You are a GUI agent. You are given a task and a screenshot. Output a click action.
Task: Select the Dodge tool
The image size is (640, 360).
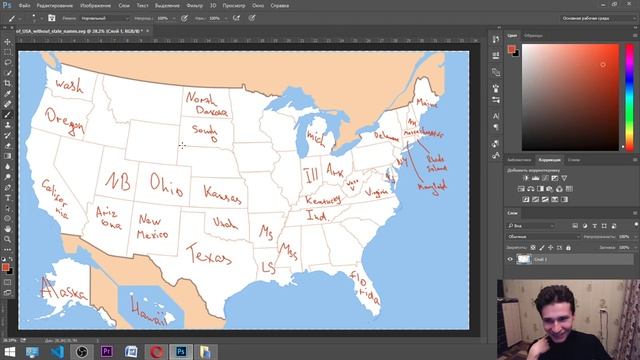[8, 177]
